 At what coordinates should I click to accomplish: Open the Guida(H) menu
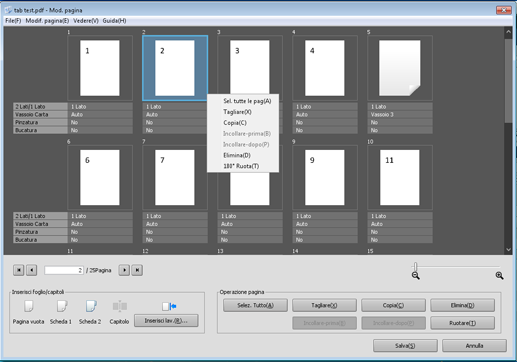[x=114, y=21]
